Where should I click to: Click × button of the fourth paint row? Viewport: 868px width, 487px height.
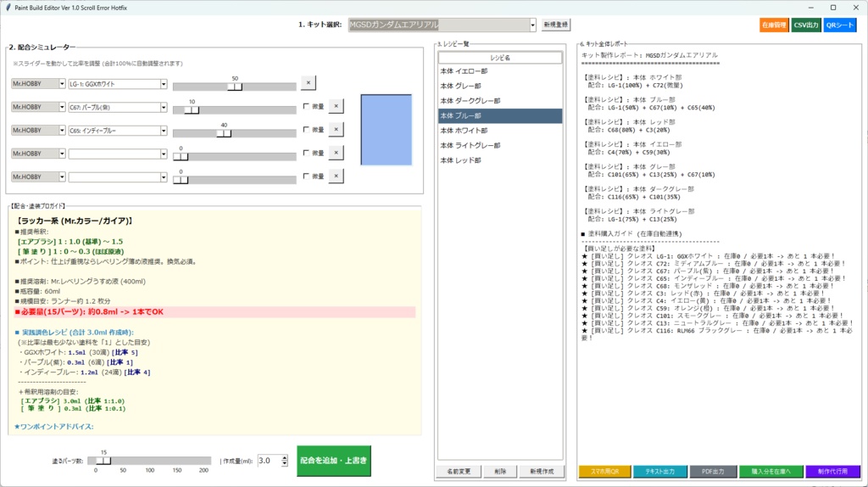[336, 153]
